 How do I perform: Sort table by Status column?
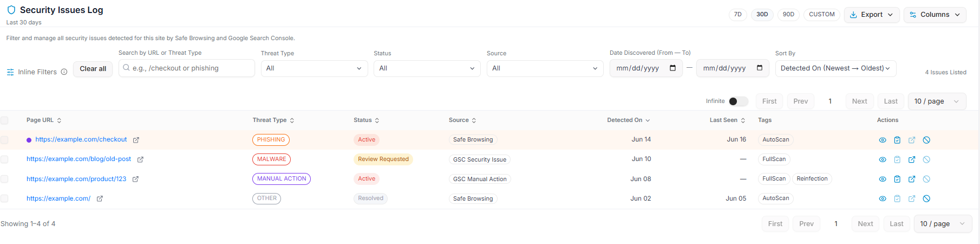[367, 120]
